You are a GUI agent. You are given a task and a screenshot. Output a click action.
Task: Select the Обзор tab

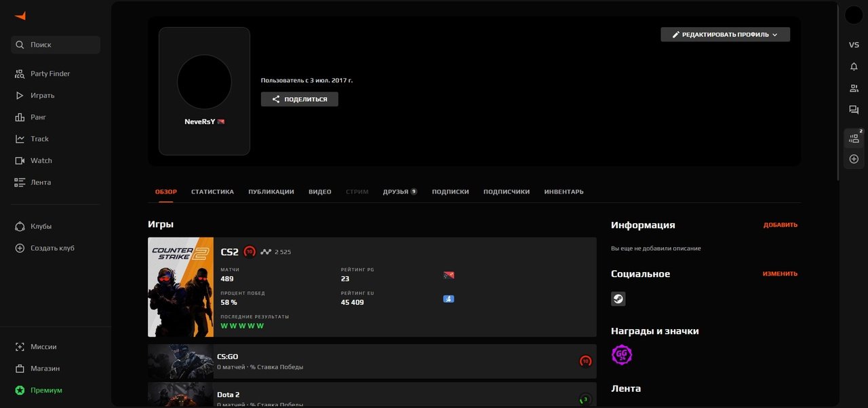[165, 191]
